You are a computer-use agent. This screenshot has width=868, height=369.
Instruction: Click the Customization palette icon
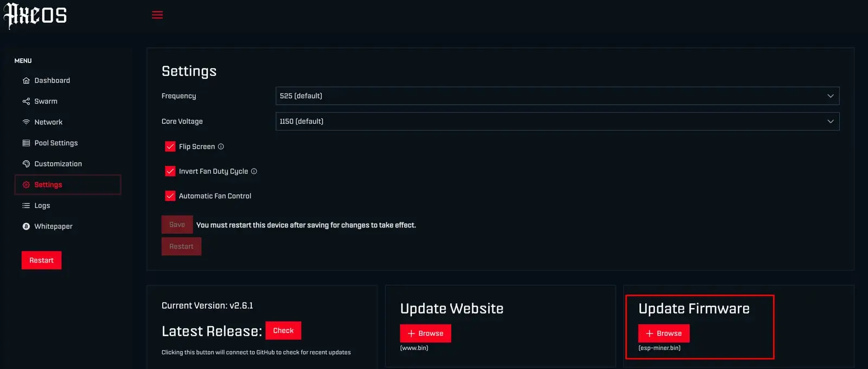point(26,164)
